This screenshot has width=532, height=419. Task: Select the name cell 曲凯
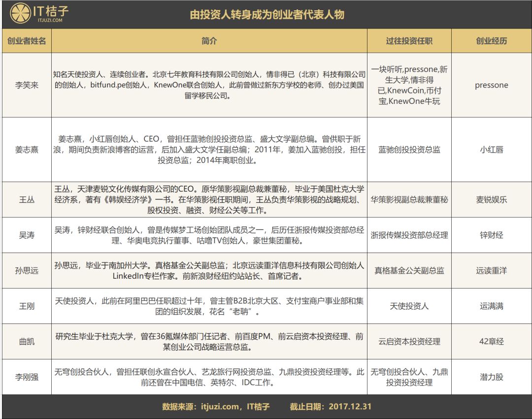[27, 341]
